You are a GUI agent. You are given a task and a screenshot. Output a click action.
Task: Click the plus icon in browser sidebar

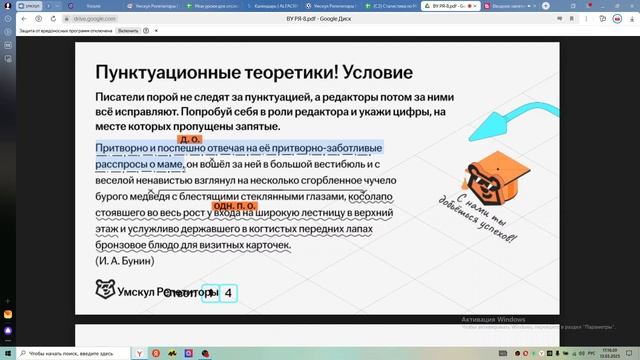click(8, 301)
